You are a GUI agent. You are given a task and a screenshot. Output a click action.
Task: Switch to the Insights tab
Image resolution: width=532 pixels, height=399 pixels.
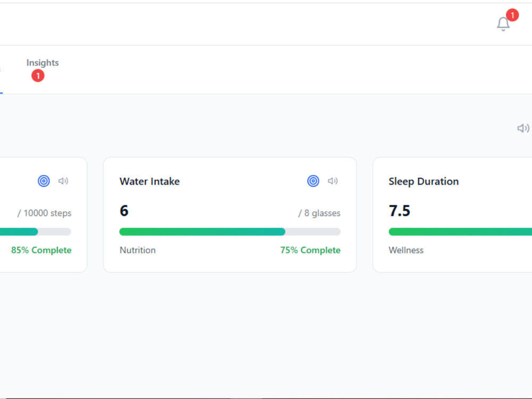pos(43,63)
